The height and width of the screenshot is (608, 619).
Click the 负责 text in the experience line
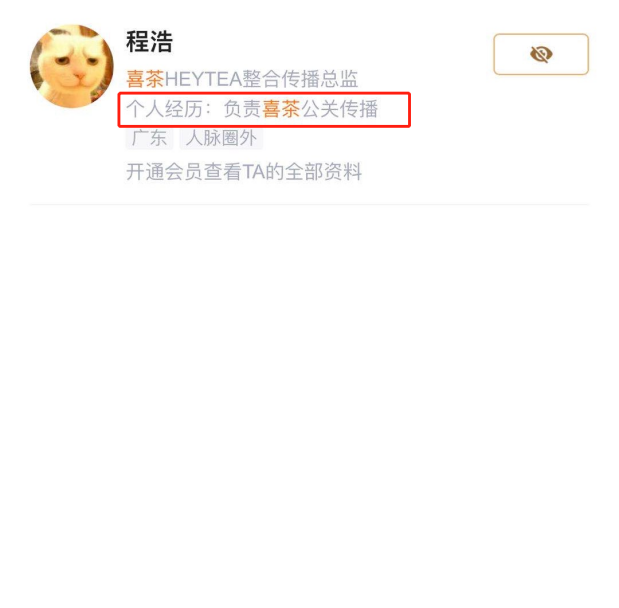(242, 109)
